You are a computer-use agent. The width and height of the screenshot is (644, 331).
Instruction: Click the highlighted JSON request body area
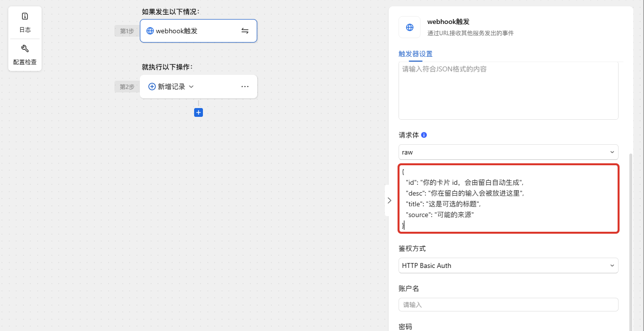click(508, 199)
